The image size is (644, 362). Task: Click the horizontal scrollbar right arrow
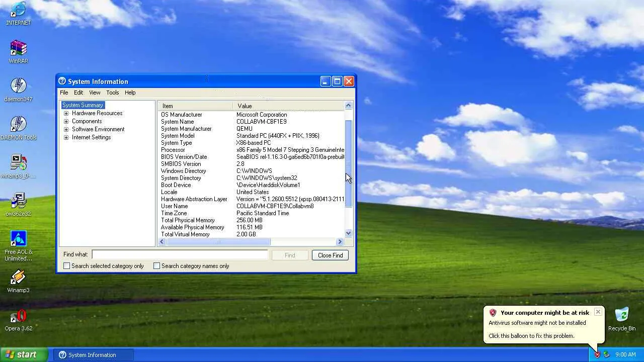coord(340,242)
